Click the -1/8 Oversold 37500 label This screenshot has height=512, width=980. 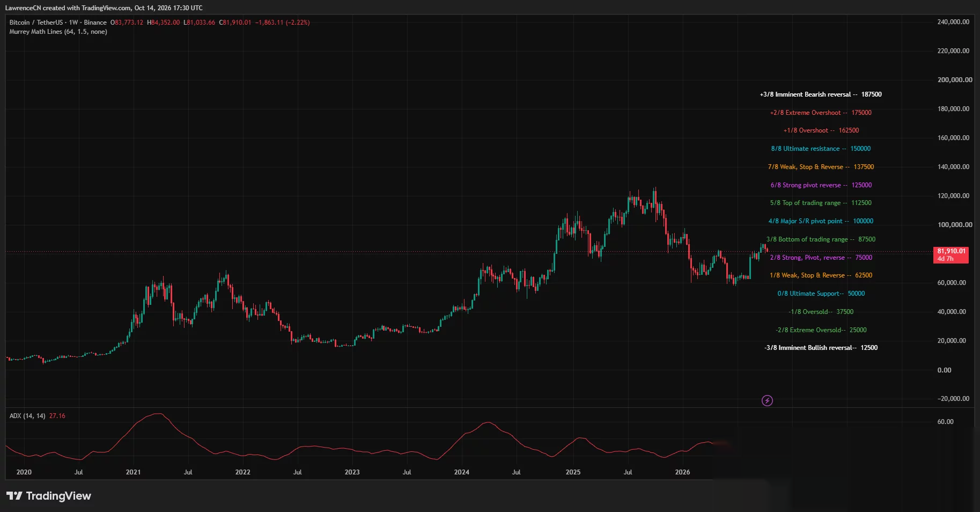pyautogui.click(x=821, y=312)
